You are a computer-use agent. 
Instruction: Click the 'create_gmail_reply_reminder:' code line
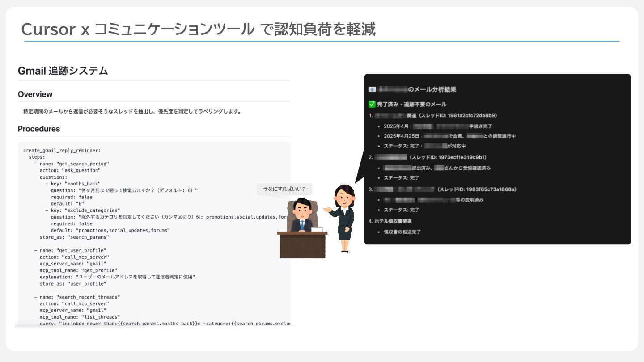(x=62, y=151)
